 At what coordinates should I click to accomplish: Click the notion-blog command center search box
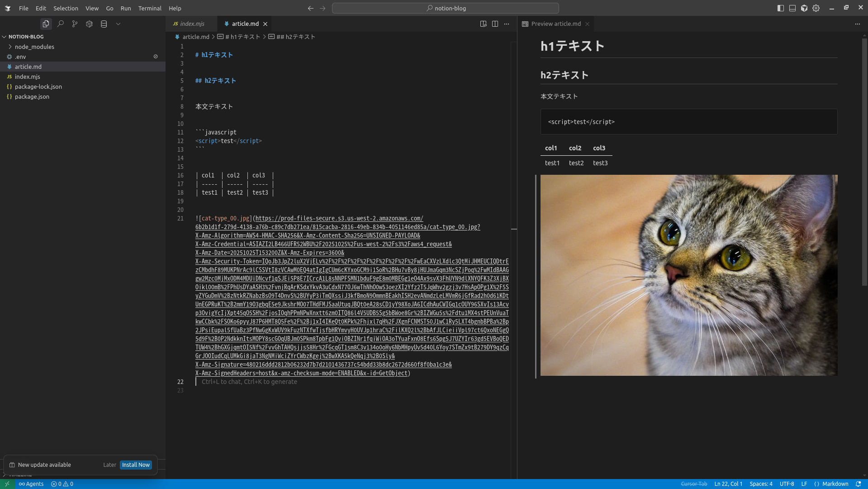446,8
